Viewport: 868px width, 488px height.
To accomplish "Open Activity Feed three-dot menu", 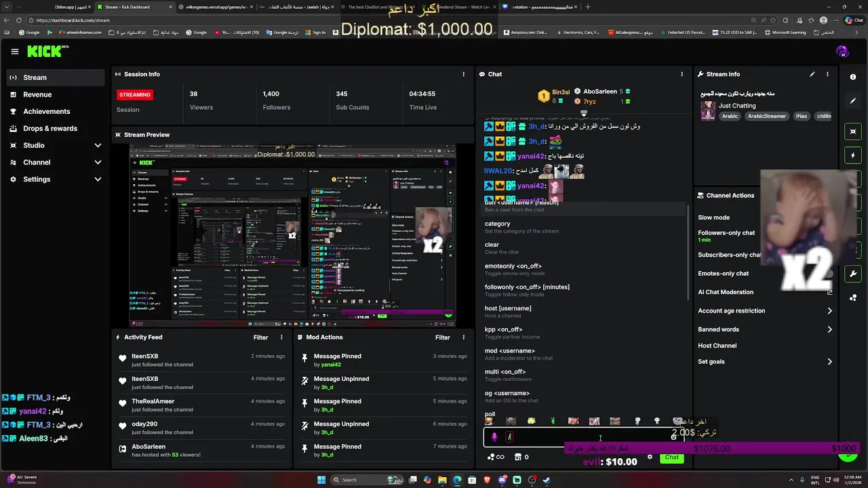I will point(281,337).
